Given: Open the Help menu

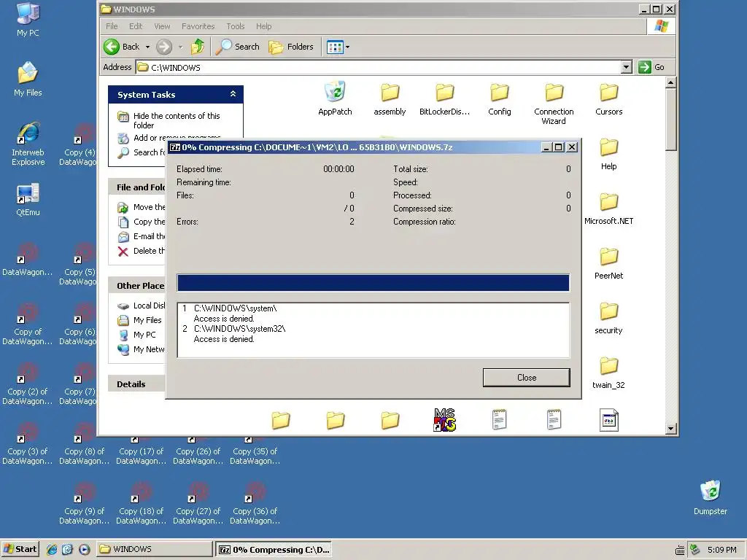Looking at the screenshot, I should [x=263, y=26].
